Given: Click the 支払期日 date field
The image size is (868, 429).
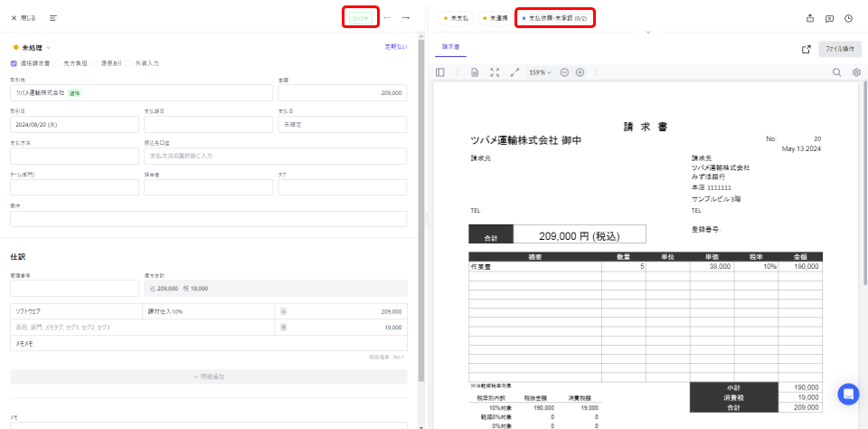Looking at the screenshot, I should [x=208, y=124].
